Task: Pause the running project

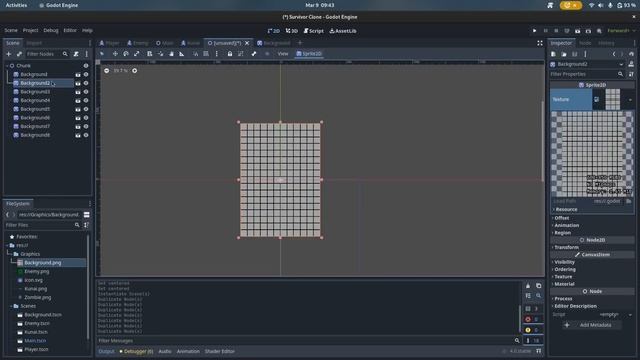Action: (x=545, y=31)
